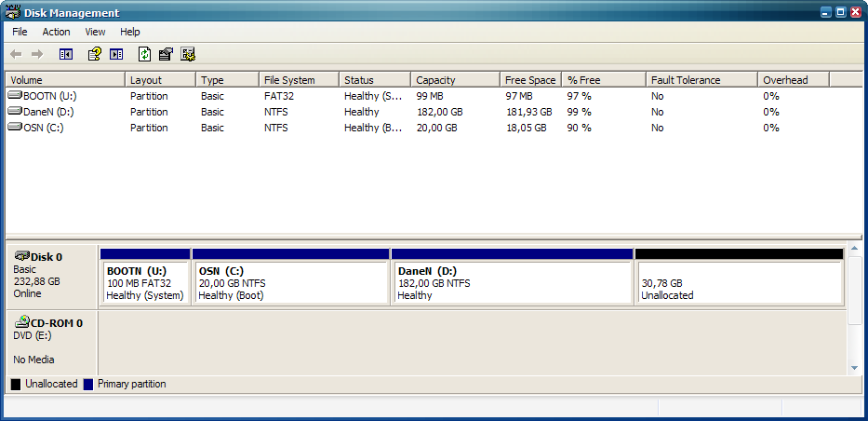Screen dimensions: 868x421
Task: Click the BOOTN (U:) volume drive icon
Action: (16, 96)
